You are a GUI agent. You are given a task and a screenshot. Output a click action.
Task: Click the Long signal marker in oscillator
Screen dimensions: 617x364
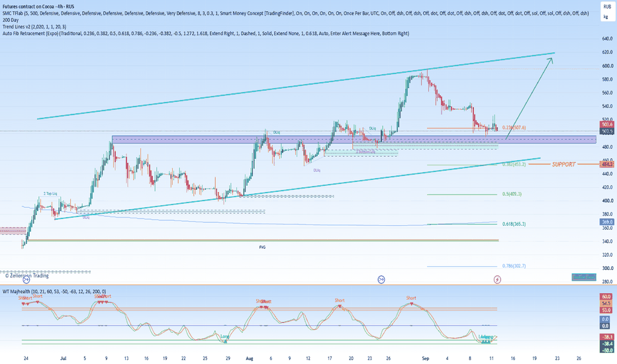[x=225, y=337]
